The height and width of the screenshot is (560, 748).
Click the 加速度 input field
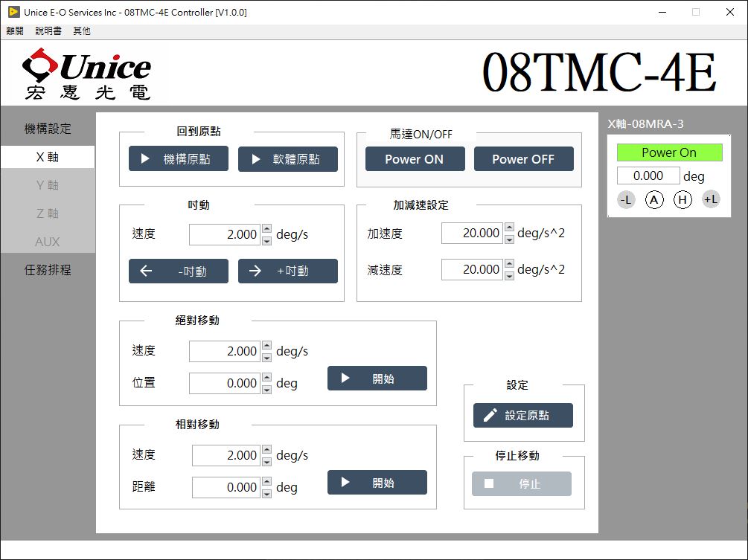(472, 233)
